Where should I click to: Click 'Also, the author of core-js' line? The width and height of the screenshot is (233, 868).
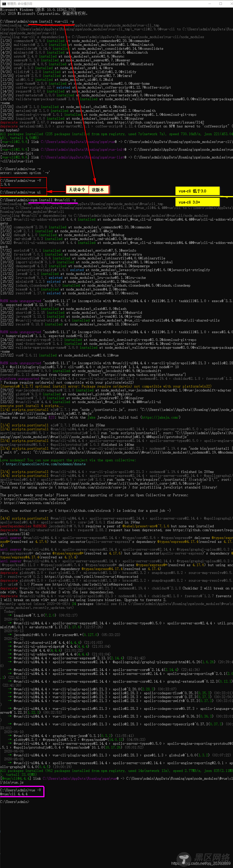[85, 511]
